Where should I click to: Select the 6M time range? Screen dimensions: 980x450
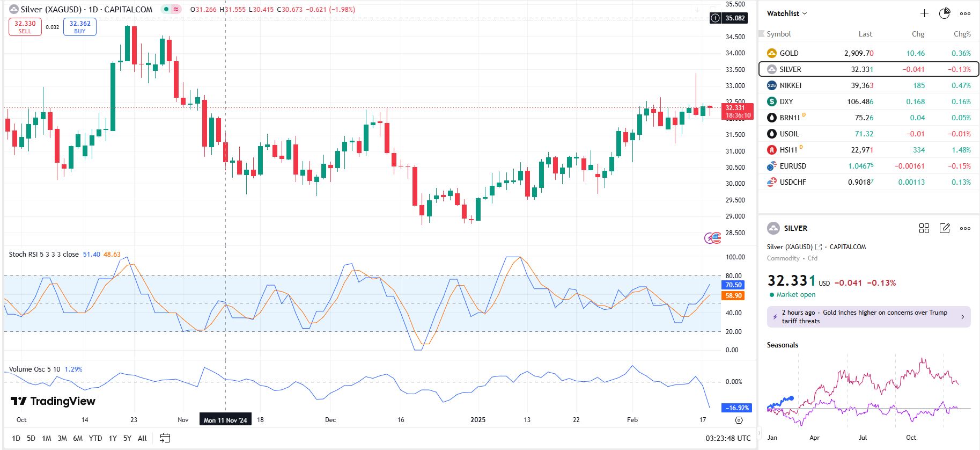tap(78, 438)
